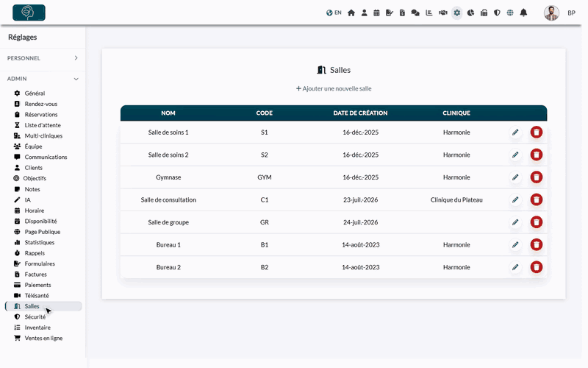Collapse the ADMIN section

tap(43, 79)
